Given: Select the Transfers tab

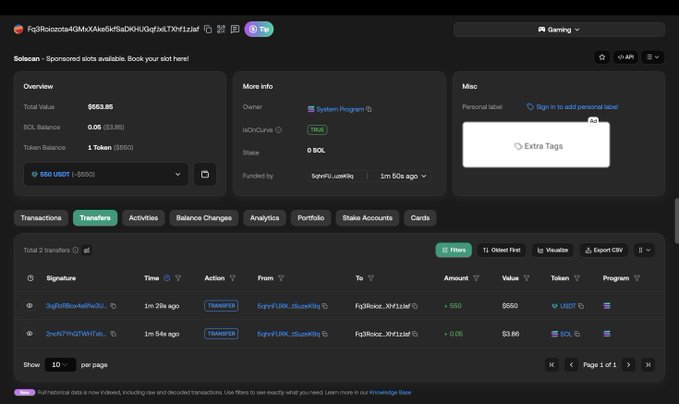Looking at the screenshot, I should coord(95,218).
